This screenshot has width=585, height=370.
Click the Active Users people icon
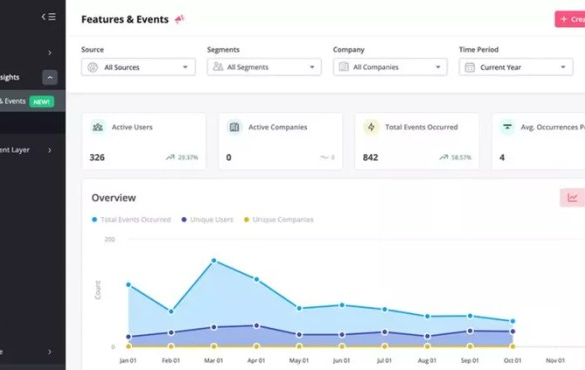pos(98,127)
